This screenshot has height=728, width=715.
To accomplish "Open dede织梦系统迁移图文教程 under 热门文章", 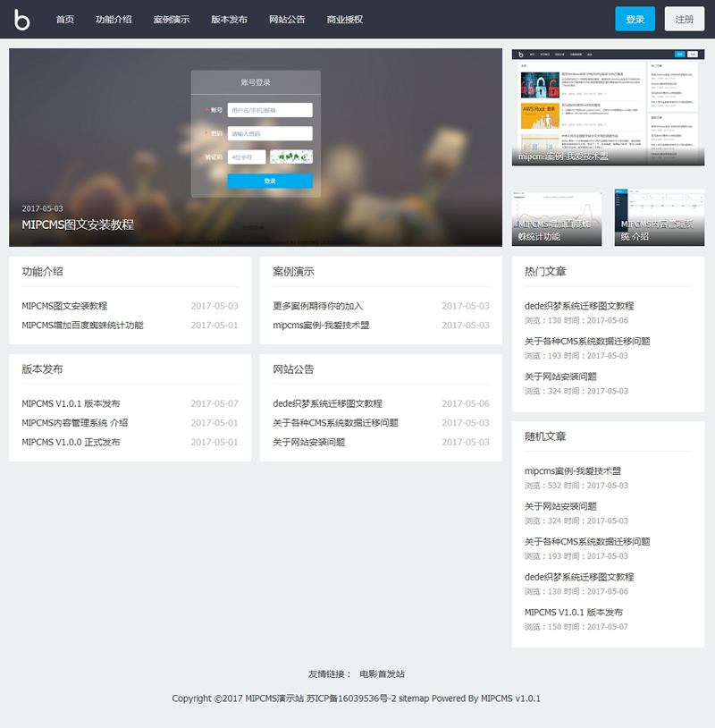I will tap(579, 306).
